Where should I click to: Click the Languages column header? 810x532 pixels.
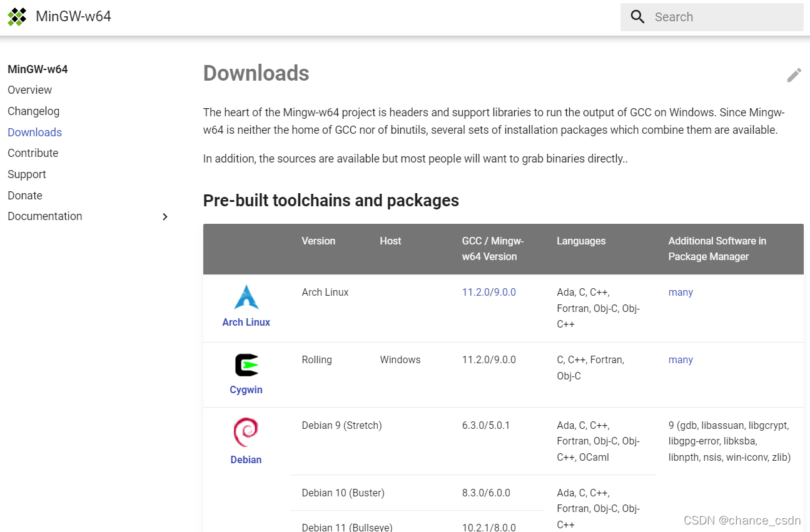pyautogui.click(x=581, y=241)
